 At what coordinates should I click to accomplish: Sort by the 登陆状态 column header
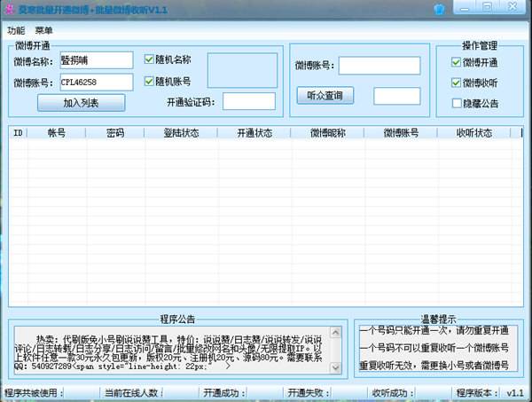pyautogui.click(x=181, y=133)
